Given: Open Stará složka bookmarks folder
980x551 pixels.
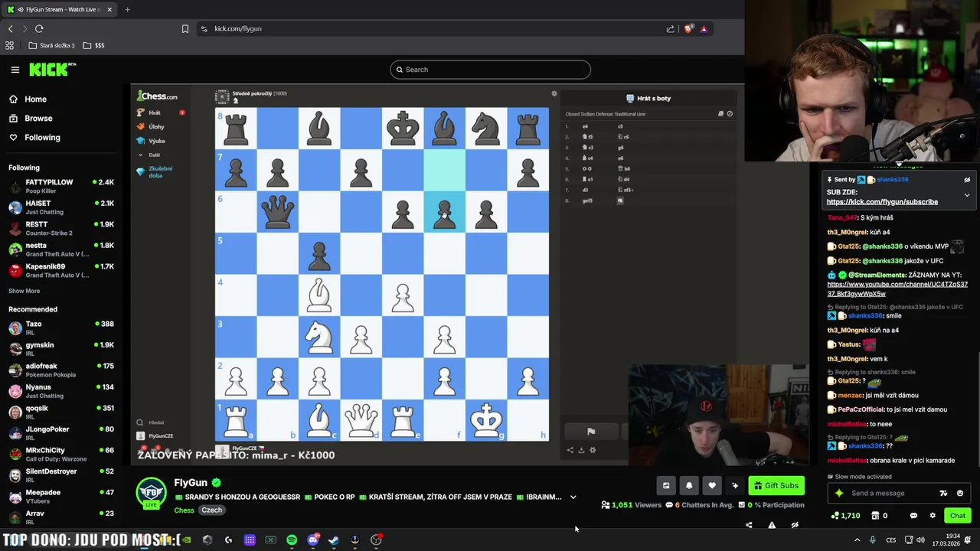Looking at the screenshot, I should (52, 45).
